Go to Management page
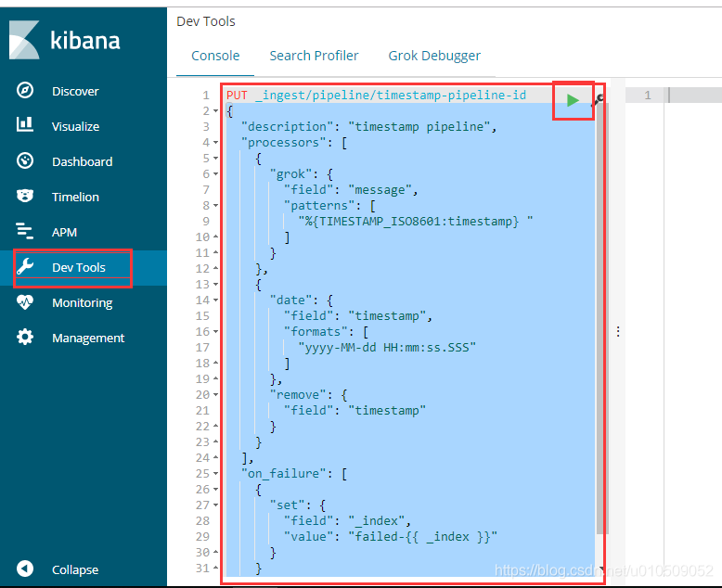The width and height of the screenshot is (722, 588). pos(88,339)
